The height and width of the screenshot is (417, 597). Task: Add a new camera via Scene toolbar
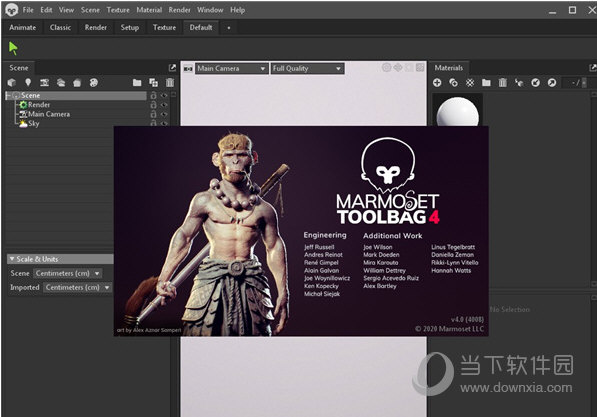tap(45, 83)
